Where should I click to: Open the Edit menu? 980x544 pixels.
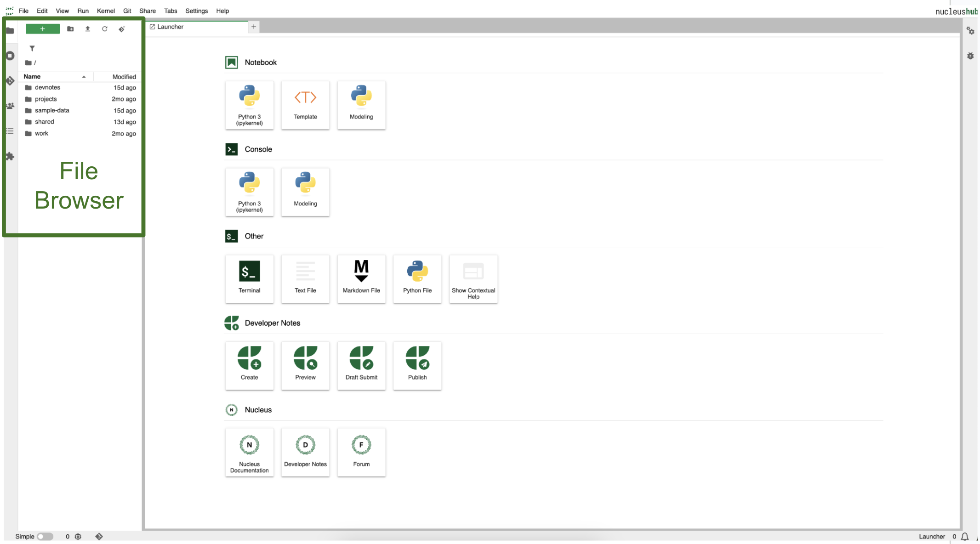[42, 11]
